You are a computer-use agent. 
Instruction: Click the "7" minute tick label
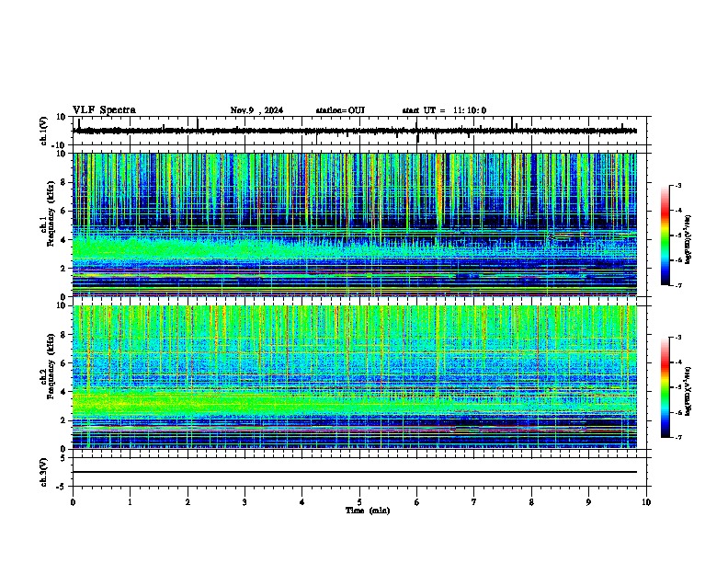coord(474,502)
